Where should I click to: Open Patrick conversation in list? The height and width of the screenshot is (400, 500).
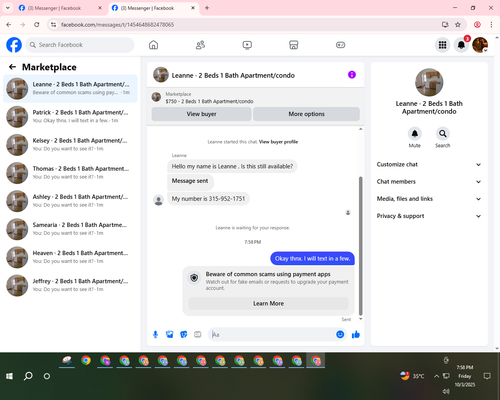pyautogui.click(x=70, y=116)
